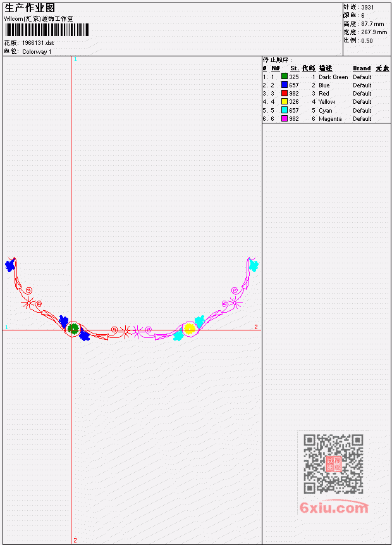Click the Magenta description text
The height and width of the screenshot is (545, 392).
pos(330,119)
